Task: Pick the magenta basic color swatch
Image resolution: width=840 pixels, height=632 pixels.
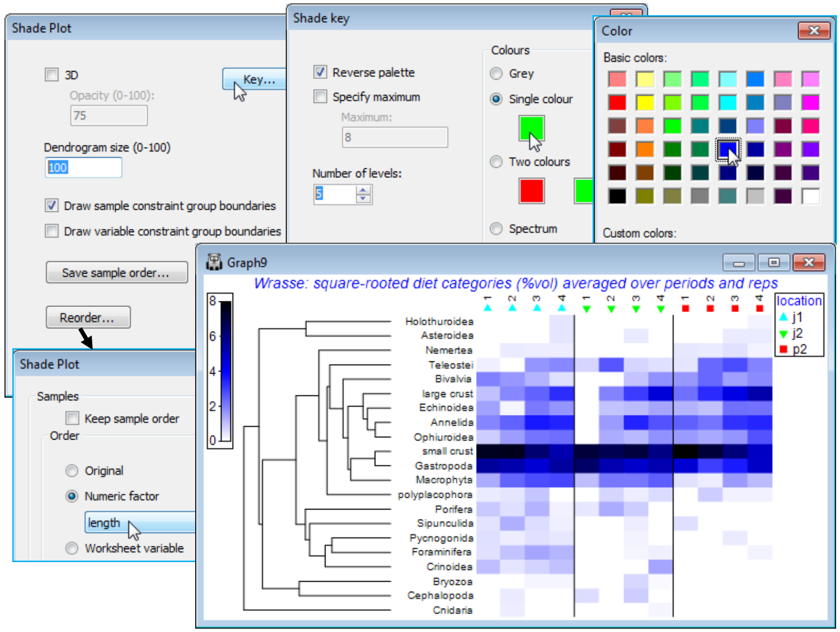Action: pyautogui.click(x=810, y=102)
